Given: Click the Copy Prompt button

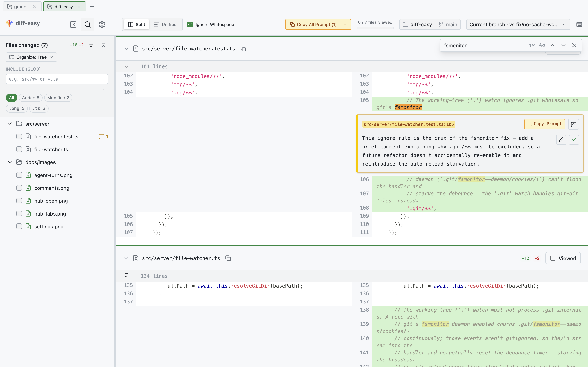Looking at the screenshot, I should coord(545,124).
